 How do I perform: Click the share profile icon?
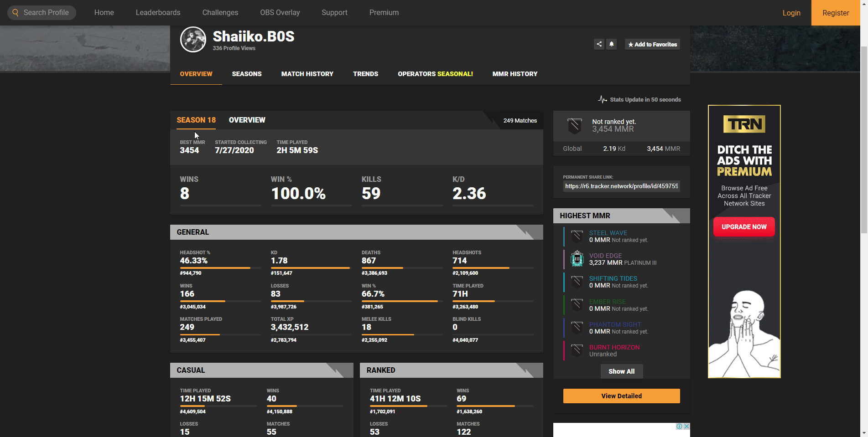click(x=599, y=44)
